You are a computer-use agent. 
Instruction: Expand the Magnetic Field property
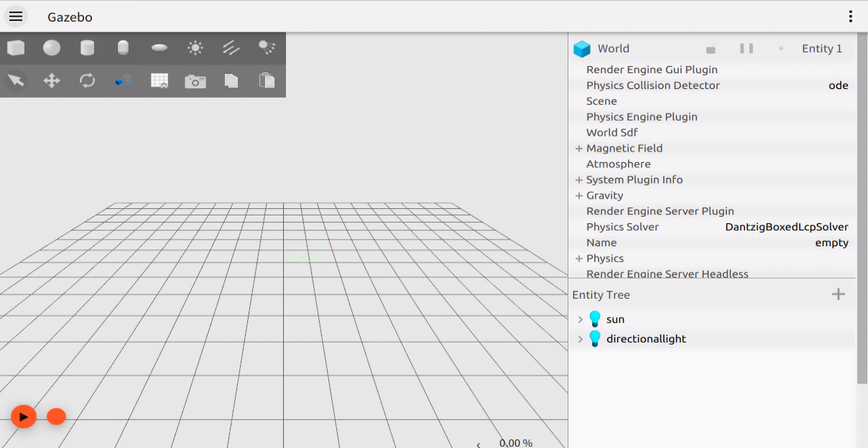[x=578, y=149]
